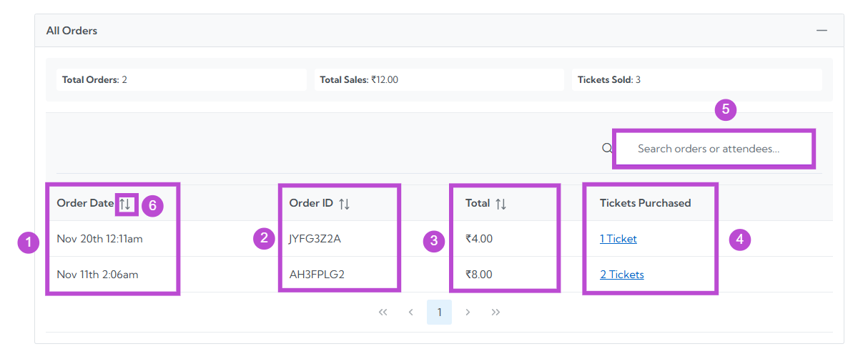Focus the search orders or attendees field
This screenshot has width=868, height=359.
(713, 149)
